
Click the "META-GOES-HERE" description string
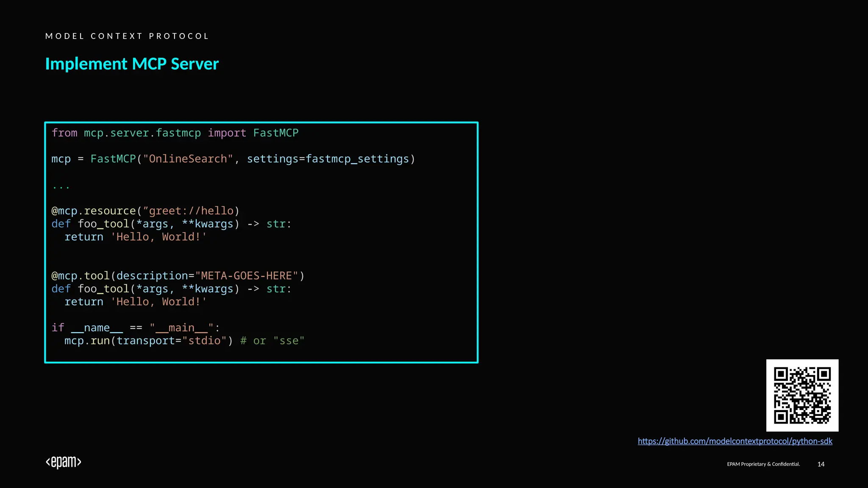click(246, 276)
